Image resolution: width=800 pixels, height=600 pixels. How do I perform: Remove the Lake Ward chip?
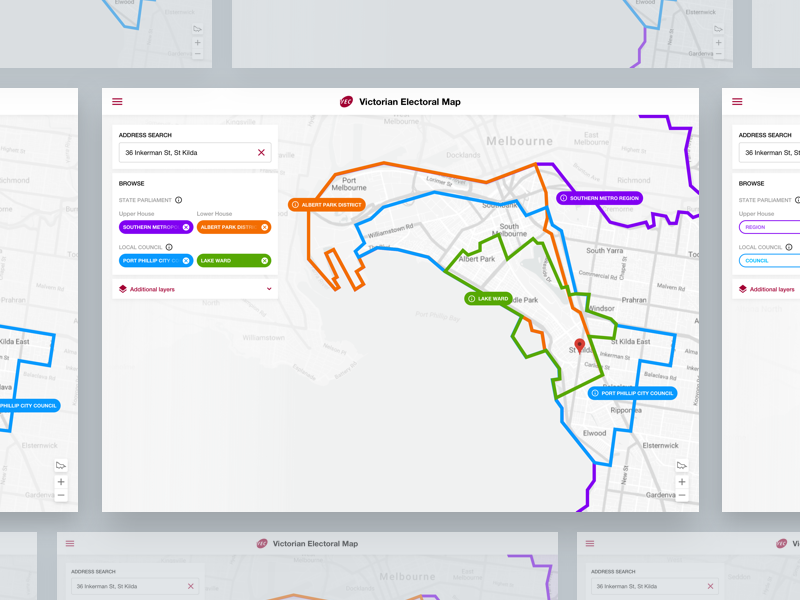pyautogui.click(x=264, y=261)
